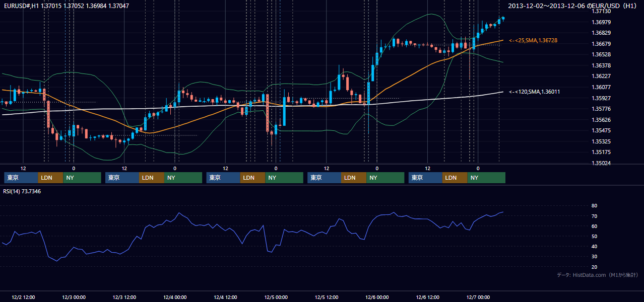Select the 12/6 12:00 time axis label
The image size is (644, 302).
tap(428, 297)
